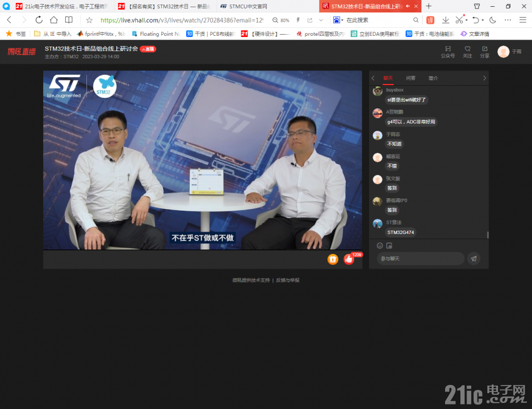
Task: Send chat message with paper plane button
Action: pyautogui.click(x=474, y=258)
